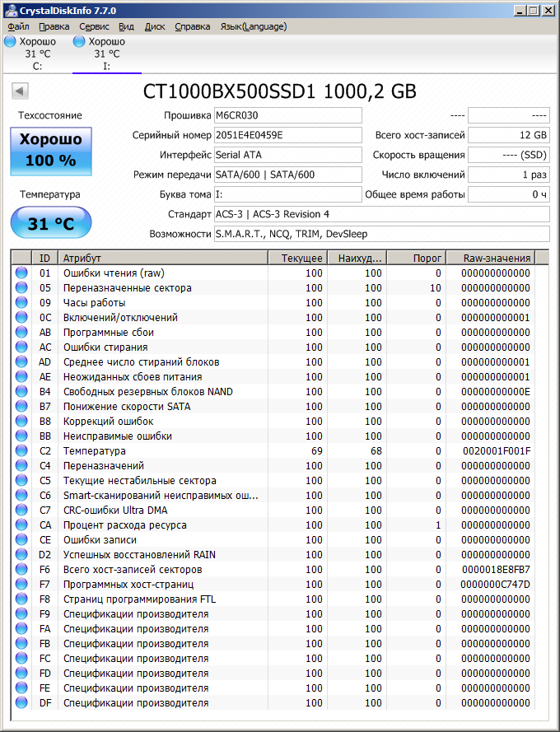Open the Диск menu

[155, 26]
